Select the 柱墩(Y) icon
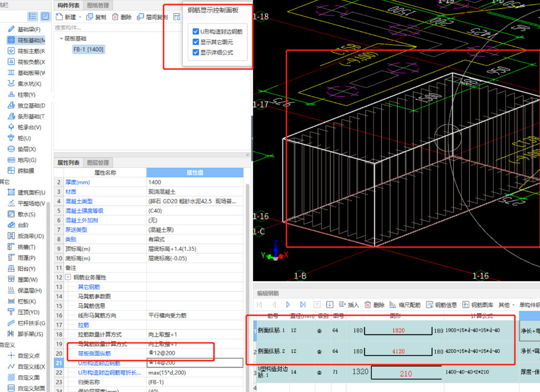 pyautogui.click(x=11, y=95)
